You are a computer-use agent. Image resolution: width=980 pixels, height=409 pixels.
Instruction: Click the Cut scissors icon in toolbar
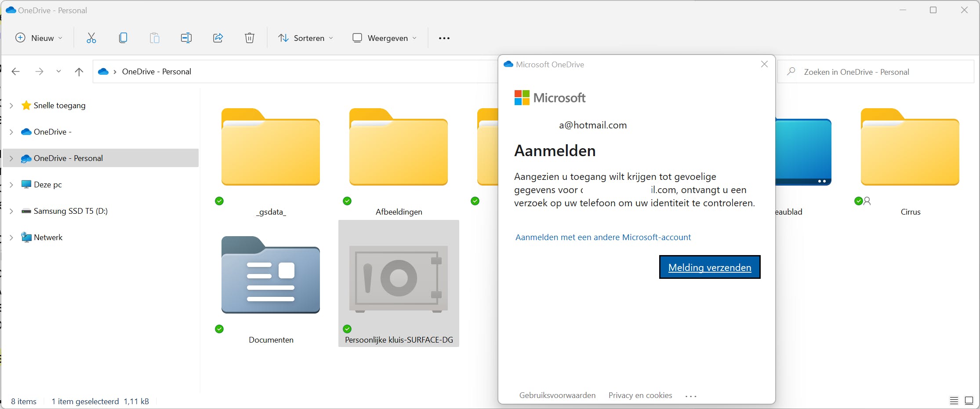click(91, 38)
